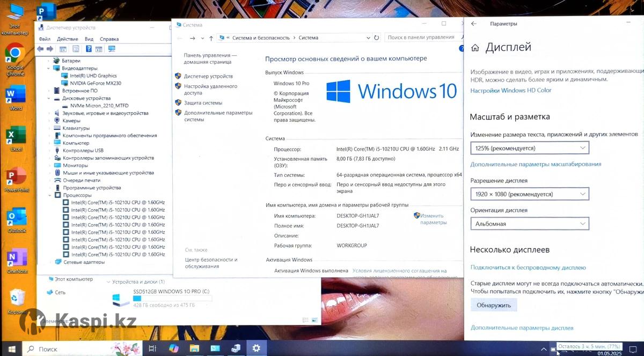The height and width of the screenshot is (356, 644).
Task: Open the Windows Start menu
Action: point(12,348)
